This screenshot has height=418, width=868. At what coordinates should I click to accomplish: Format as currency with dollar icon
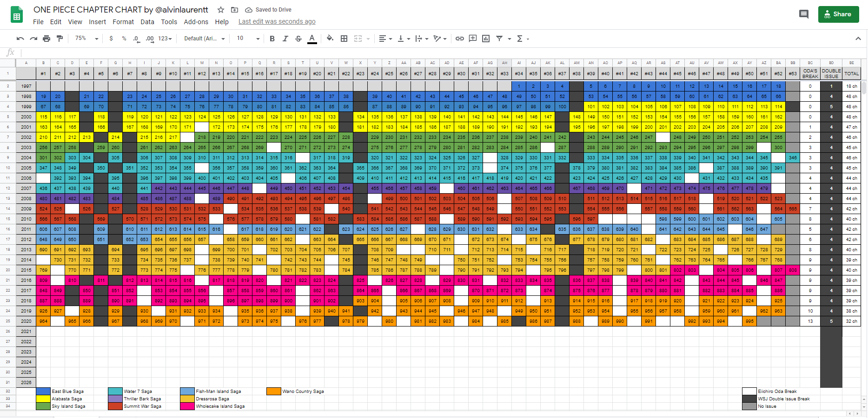(x=111, y=39)
